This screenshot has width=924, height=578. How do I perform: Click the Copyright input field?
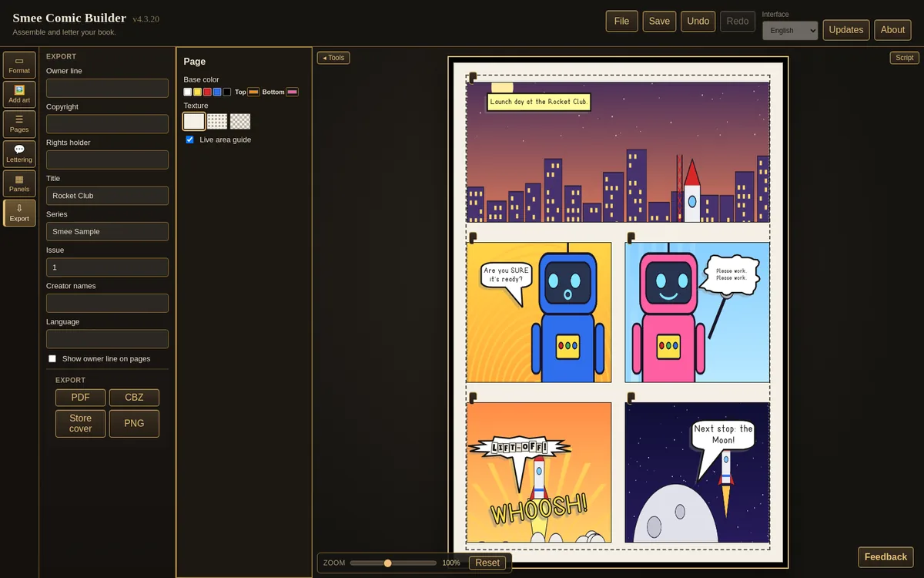pyautogui.click(x=107, y=124)
